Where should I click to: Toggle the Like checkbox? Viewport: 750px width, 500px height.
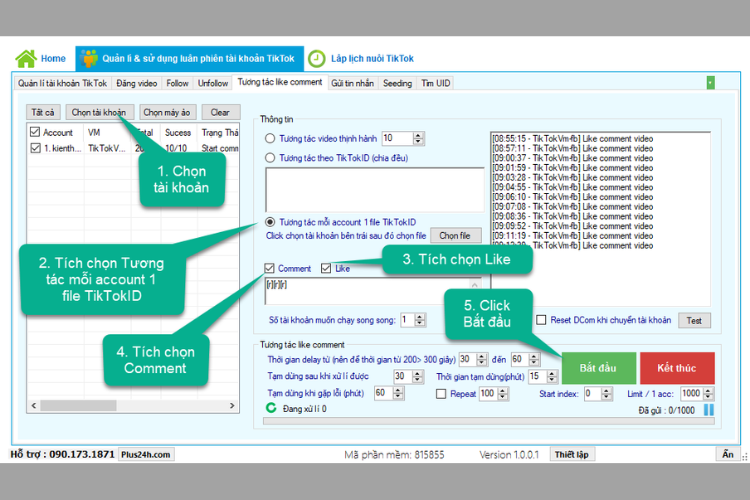[326, 268]
